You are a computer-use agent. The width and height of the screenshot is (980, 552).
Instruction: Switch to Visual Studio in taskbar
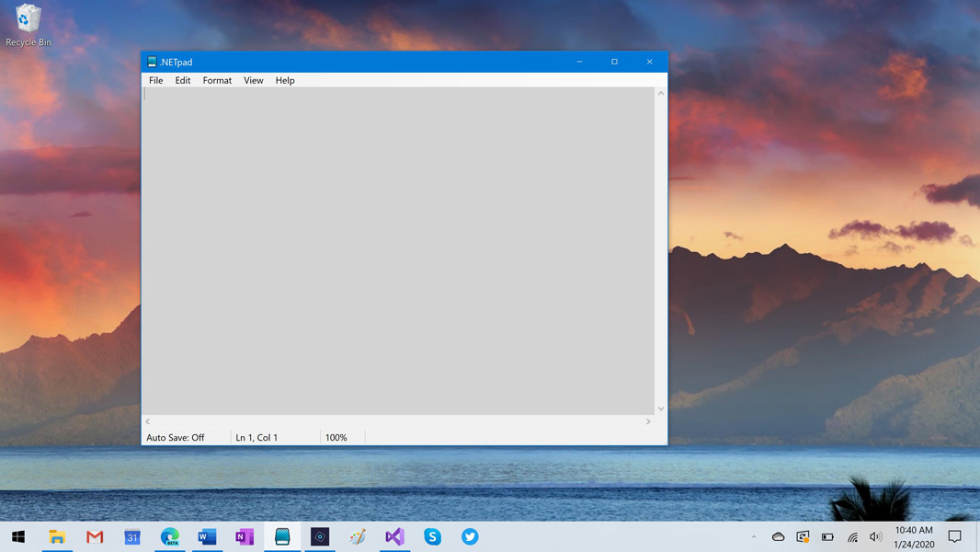tap(394, 536)
